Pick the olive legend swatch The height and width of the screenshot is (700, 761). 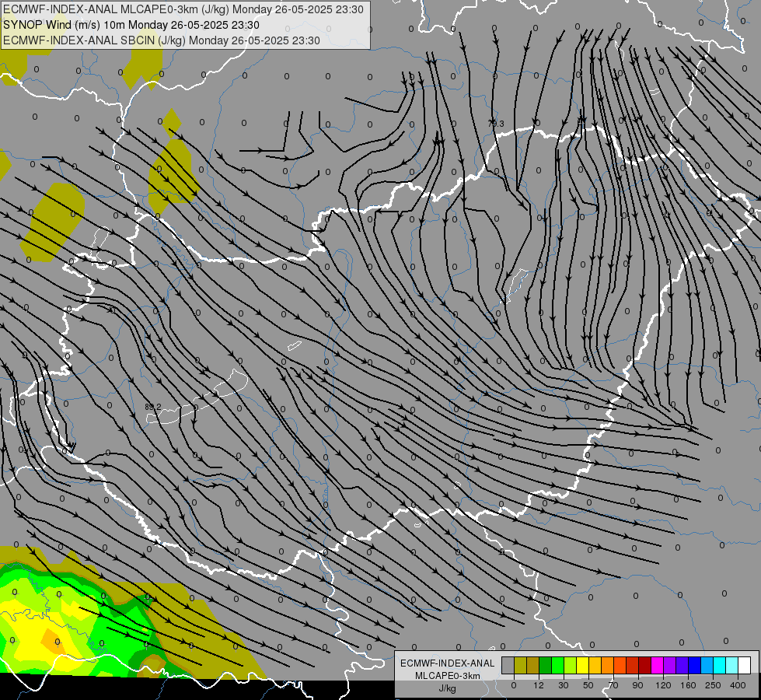tap(521, 665)
